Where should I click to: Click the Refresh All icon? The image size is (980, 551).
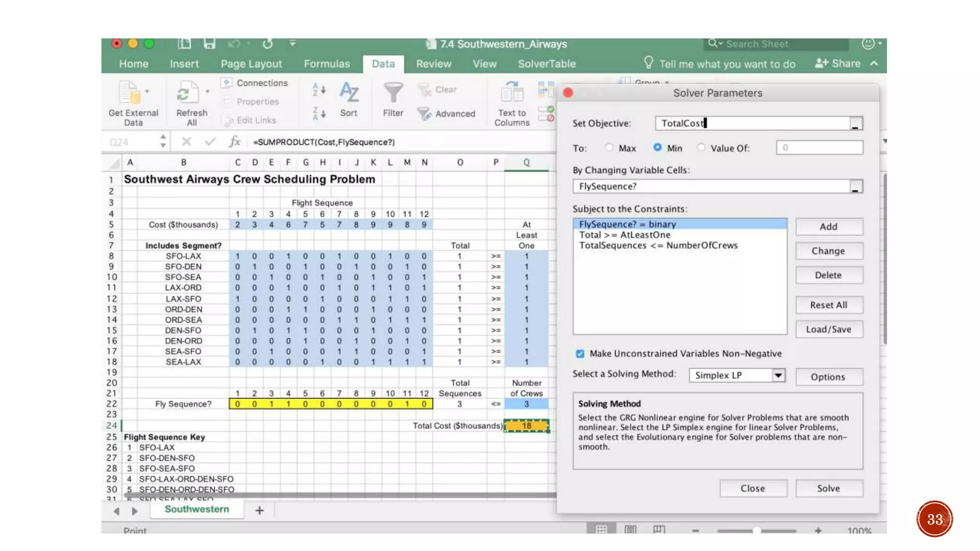click(x=188, y=93)
